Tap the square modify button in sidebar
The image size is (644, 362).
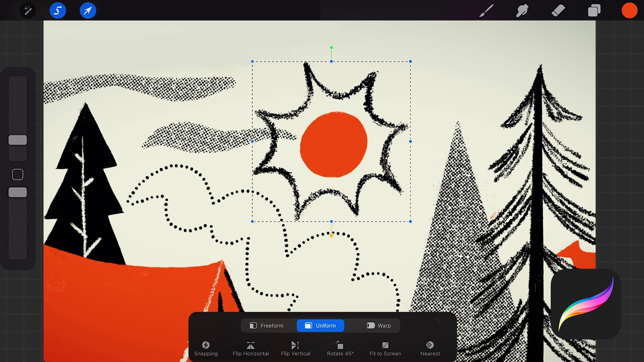pyautogui.click(x=18, y=174)
